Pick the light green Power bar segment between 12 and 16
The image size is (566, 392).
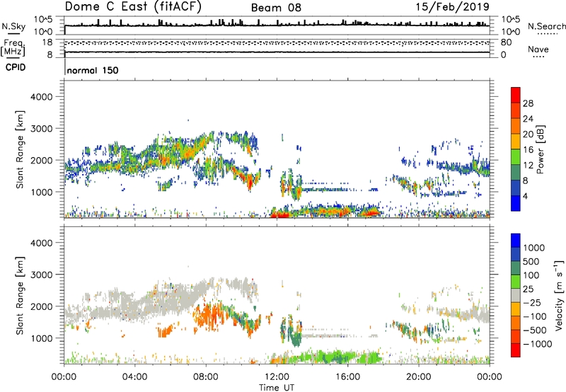pyautogui.click(x=516, y=157)
